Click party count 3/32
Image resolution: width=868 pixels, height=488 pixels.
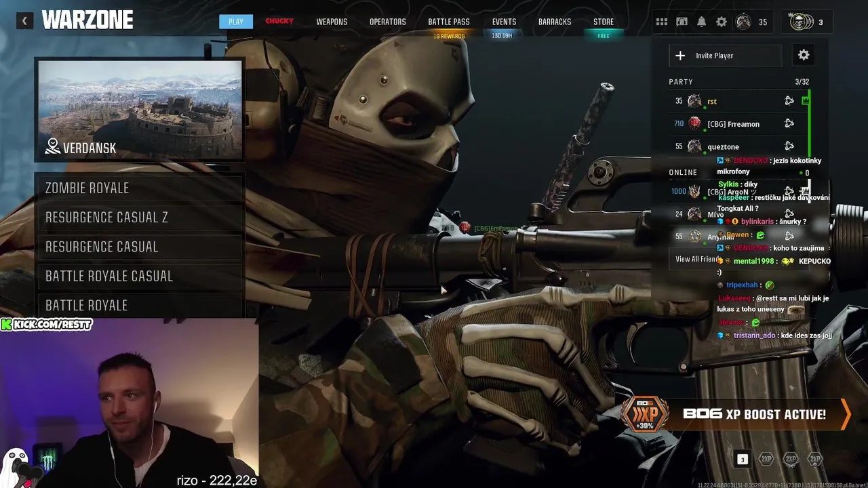pyautogui.click(x=802, y=81)
